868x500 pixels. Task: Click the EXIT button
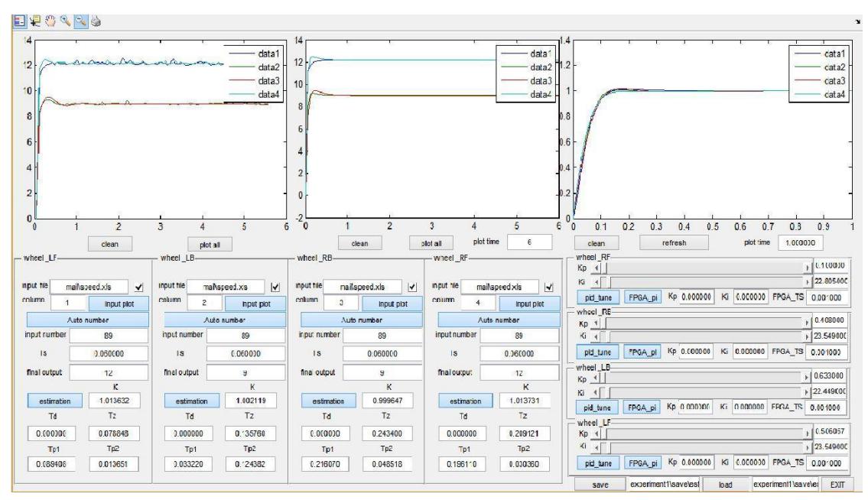(837, 485)
